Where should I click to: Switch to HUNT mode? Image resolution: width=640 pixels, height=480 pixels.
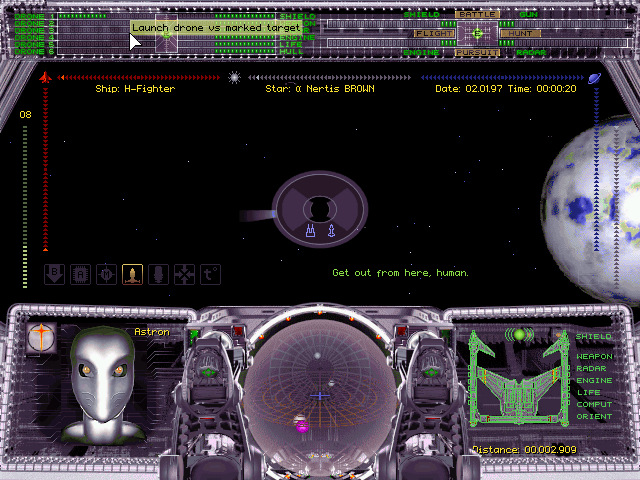[x=520, y=33]
